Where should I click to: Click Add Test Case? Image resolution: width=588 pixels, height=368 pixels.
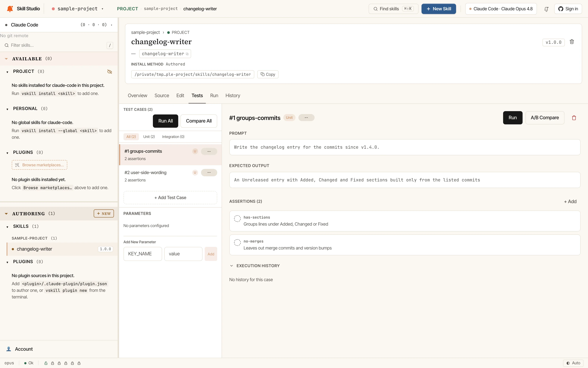tap(170, 198)
